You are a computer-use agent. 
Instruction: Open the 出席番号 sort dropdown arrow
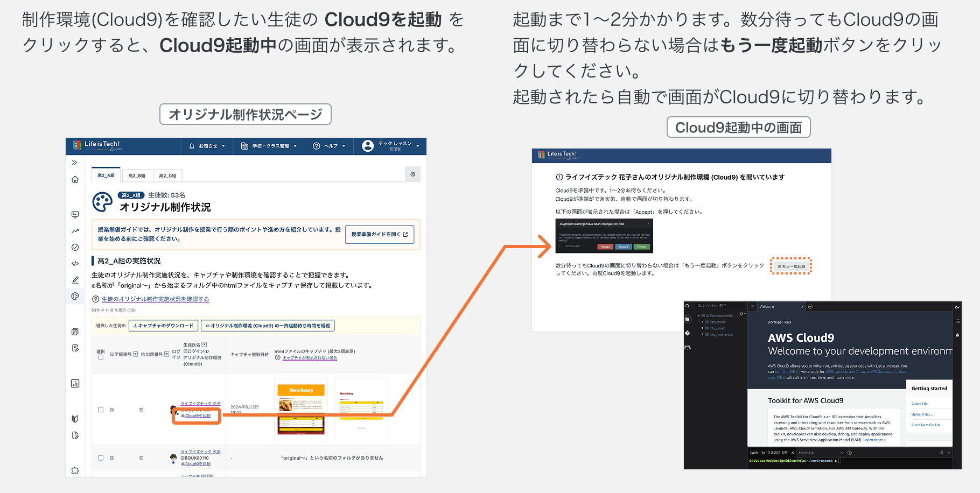click(167, 354)
